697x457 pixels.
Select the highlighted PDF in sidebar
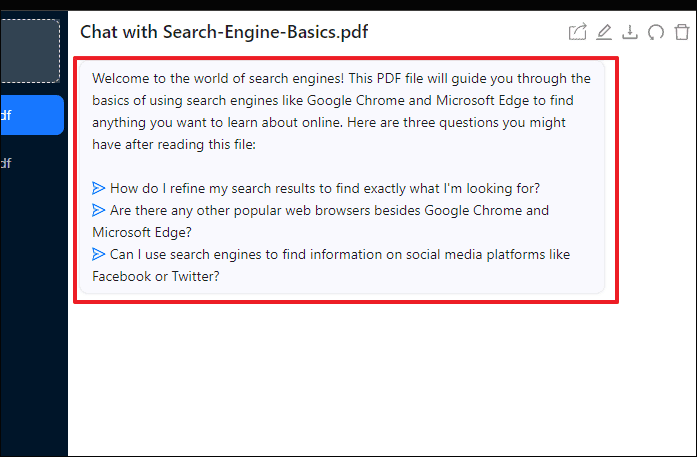32,115
